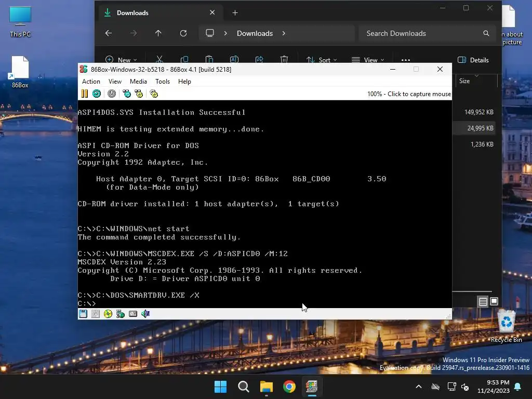Click the sound speaker status bar icon
Image resolution: width=532 pixels, height=399 pixels.
[x=145, y=314]
